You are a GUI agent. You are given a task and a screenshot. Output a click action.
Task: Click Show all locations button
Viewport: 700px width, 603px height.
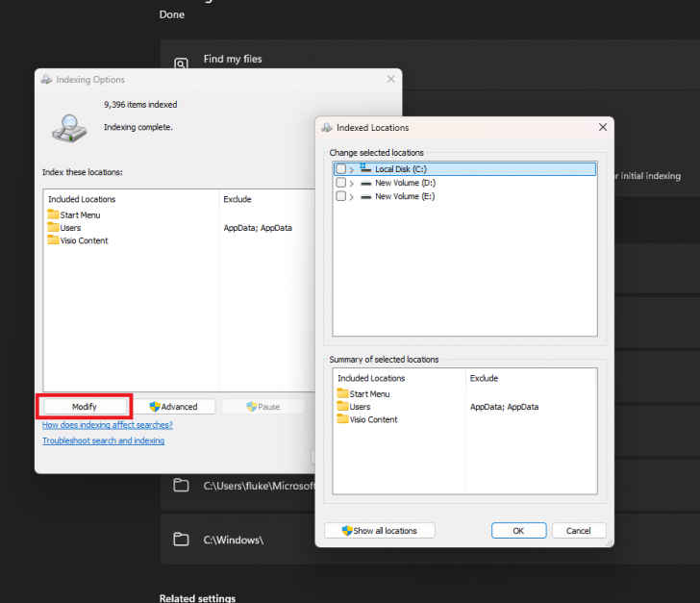click(x=380, y=531)
